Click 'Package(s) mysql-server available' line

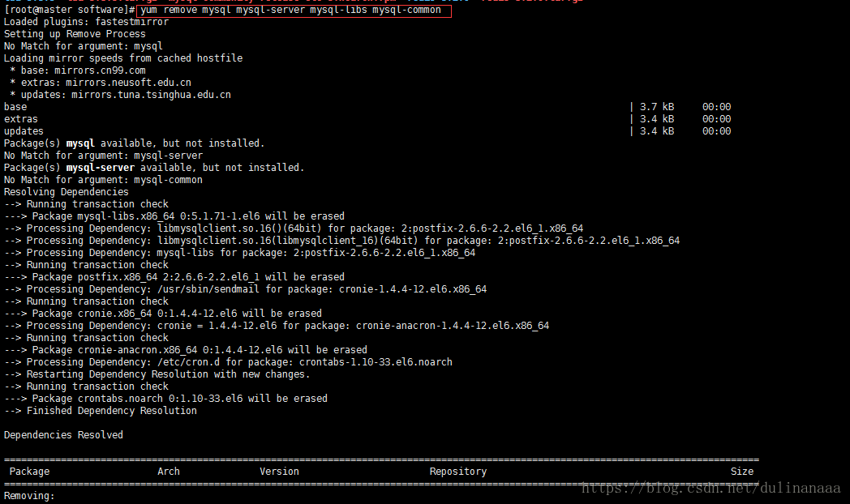tap(154, 168)
